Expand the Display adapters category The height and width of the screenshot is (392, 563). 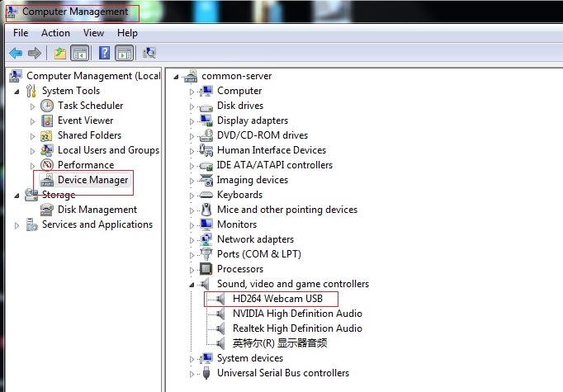(x=192, y=121)
